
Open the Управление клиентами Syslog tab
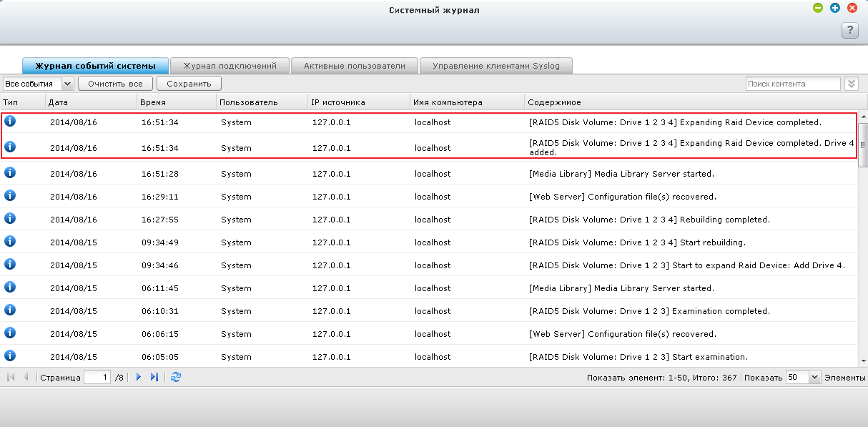pyautogui.click(x=496, y=66)
